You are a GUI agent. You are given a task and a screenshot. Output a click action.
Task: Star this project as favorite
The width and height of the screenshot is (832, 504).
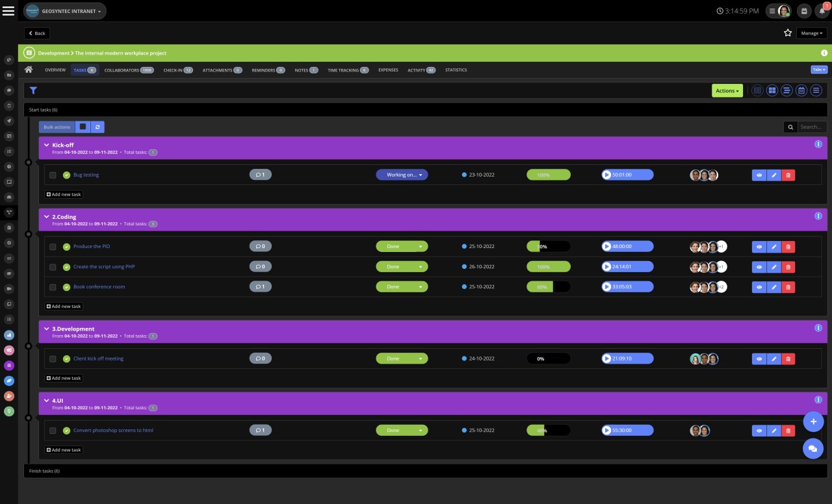(788, 33)
